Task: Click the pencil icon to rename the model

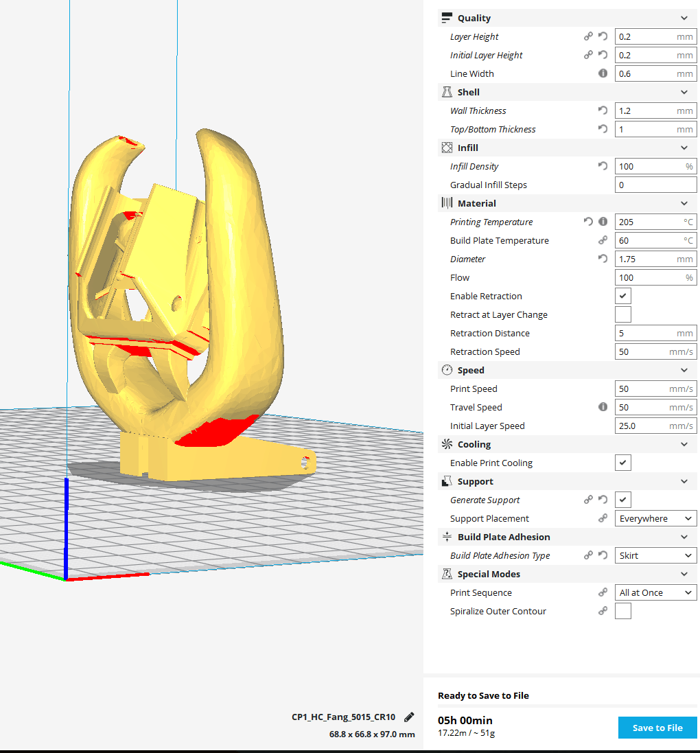Action: [x=408, y=717]
